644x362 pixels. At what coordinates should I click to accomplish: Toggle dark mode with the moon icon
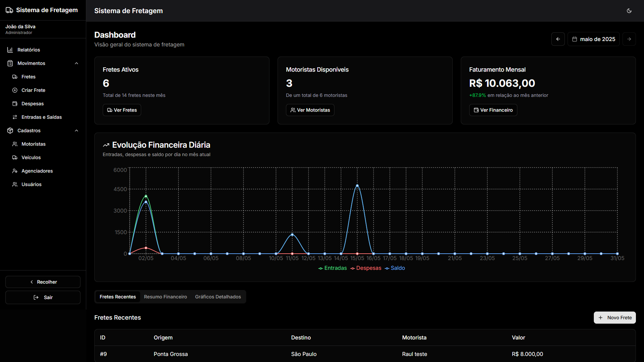[x=629, y=10]
